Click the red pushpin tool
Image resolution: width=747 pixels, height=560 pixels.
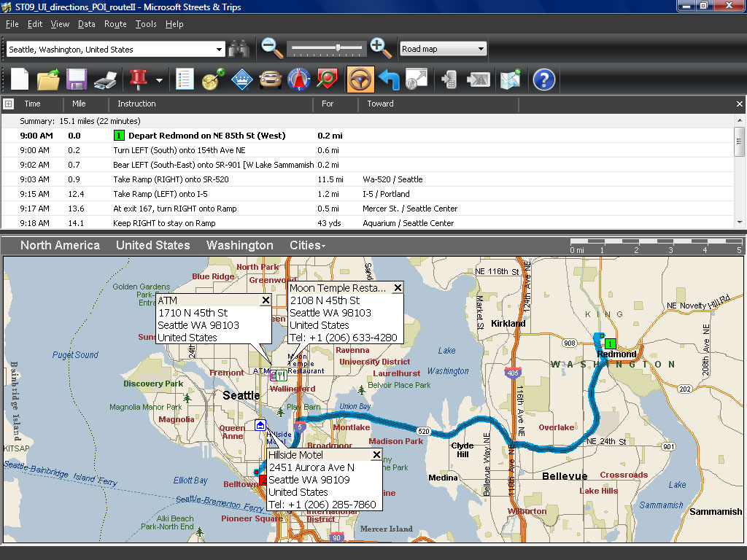pos(138,79)
